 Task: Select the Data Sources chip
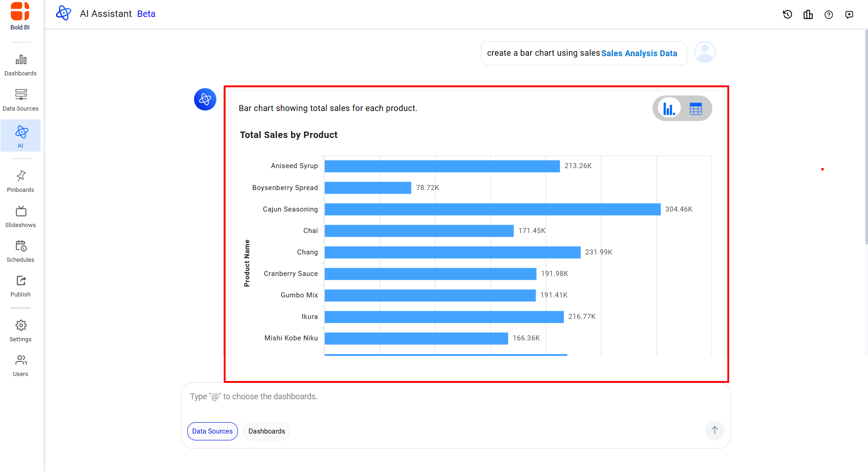(x=212, y=431)
